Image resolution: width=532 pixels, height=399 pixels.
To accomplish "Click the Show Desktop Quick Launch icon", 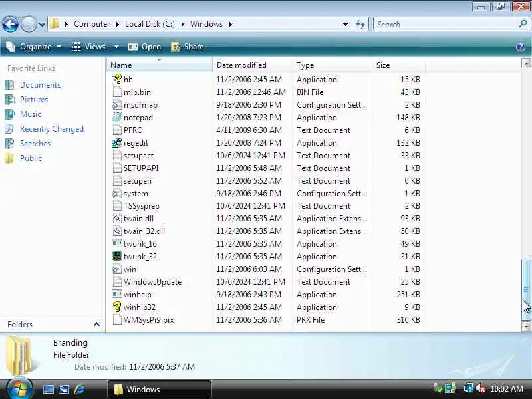I will point(48,389).
